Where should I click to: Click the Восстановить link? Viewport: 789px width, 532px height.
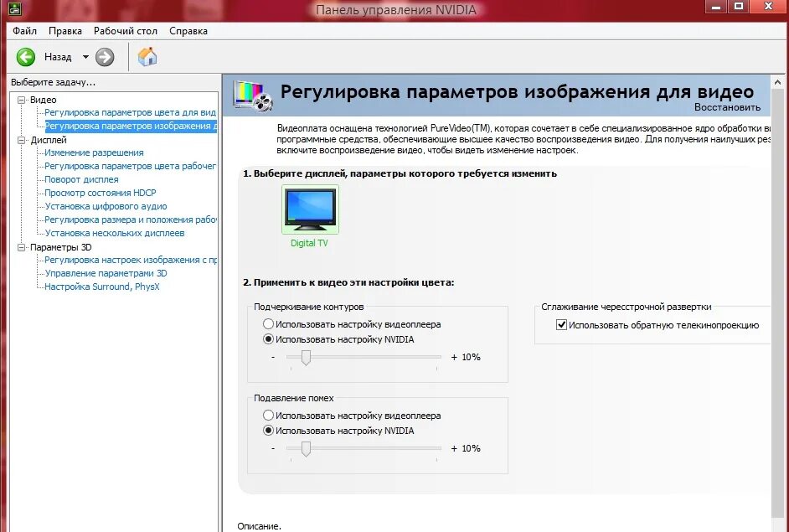click(727, 107)
